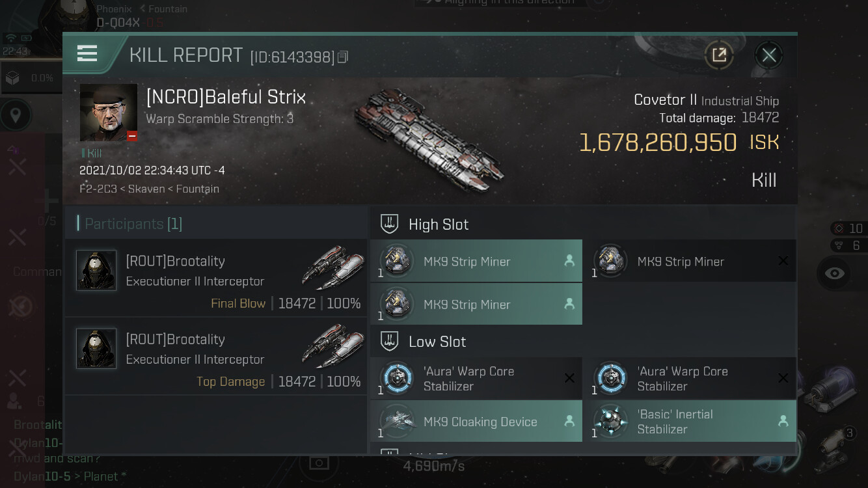The image size is (868, 488).
Task: Select Brootality Final Blow participant entry
Action: click(216, 278)
